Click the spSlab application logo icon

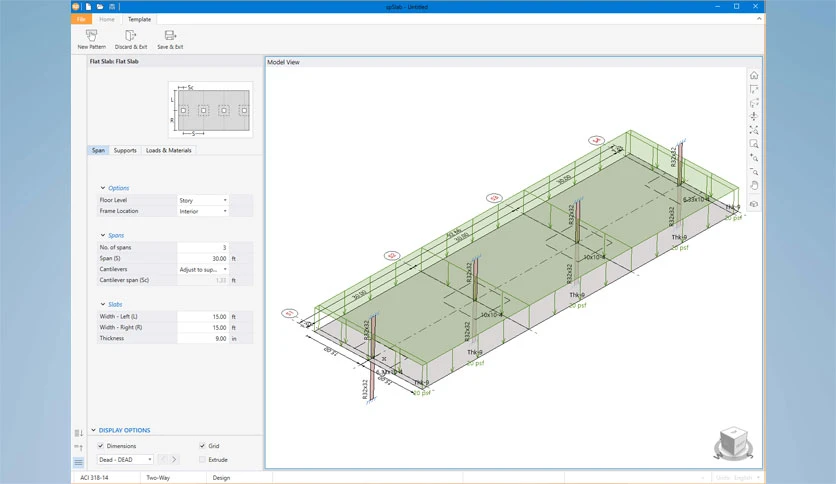[76, 7]
